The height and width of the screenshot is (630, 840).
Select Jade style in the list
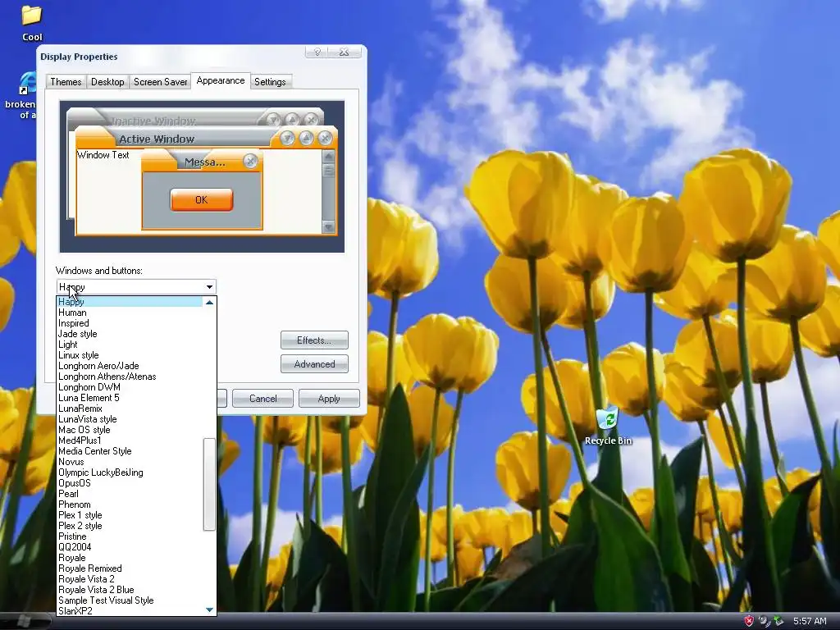click(x=130, y=334)
